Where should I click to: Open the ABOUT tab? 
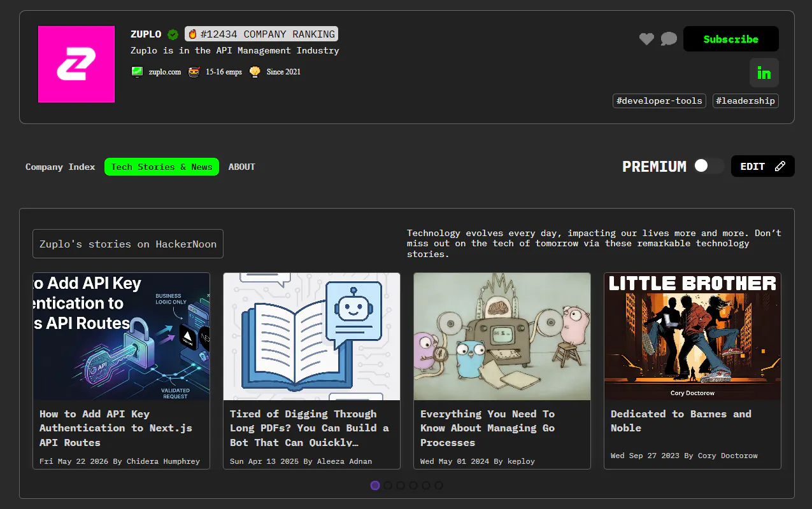point(242,167)
